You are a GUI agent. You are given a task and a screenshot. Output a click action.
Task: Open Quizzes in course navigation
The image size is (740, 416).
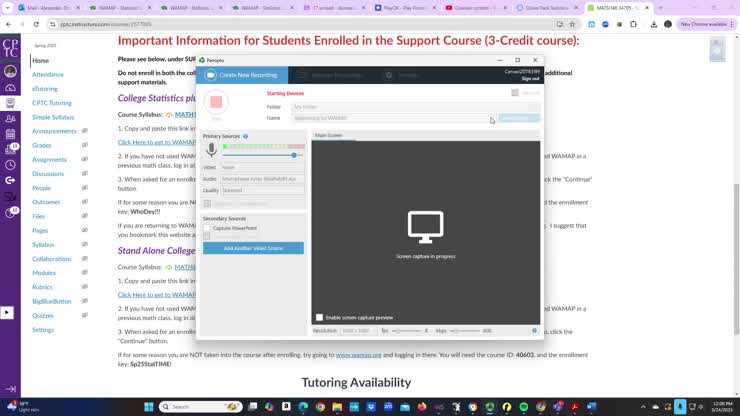point(42,315)
